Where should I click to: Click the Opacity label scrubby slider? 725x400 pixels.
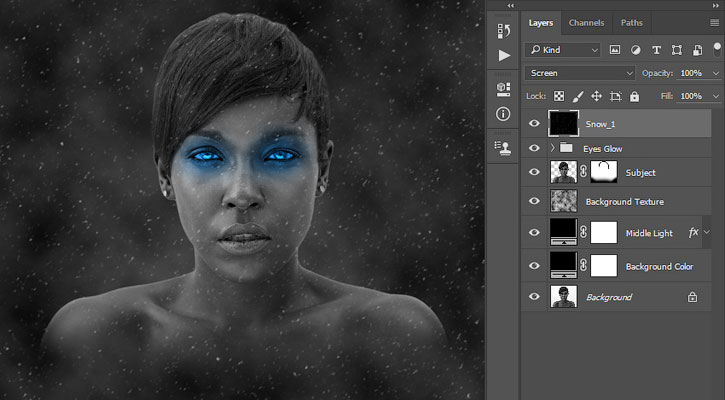click(657, 73)
